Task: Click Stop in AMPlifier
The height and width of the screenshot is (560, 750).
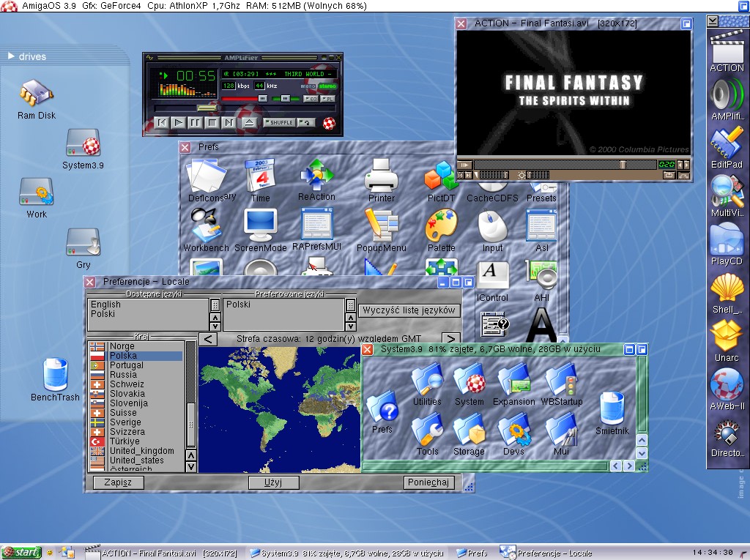Action: tap(212, 122)
